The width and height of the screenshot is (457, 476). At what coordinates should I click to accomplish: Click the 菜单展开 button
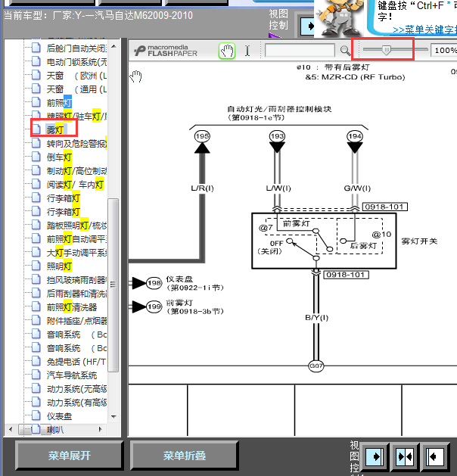pyautogui.click(x=70, y=456)
